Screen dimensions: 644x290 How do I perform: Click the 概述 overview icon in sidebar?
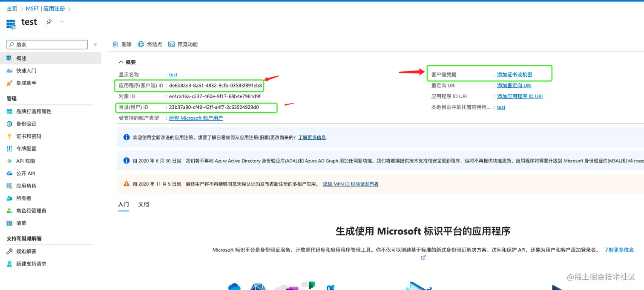[9, 58]
